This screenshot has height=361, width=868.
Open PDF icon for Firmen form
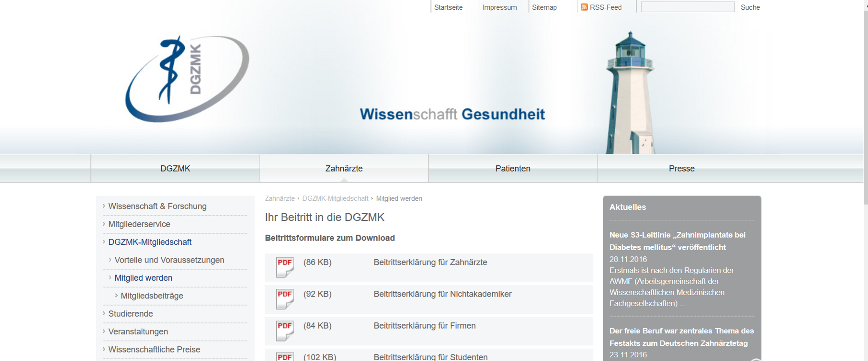click(285, 330)
